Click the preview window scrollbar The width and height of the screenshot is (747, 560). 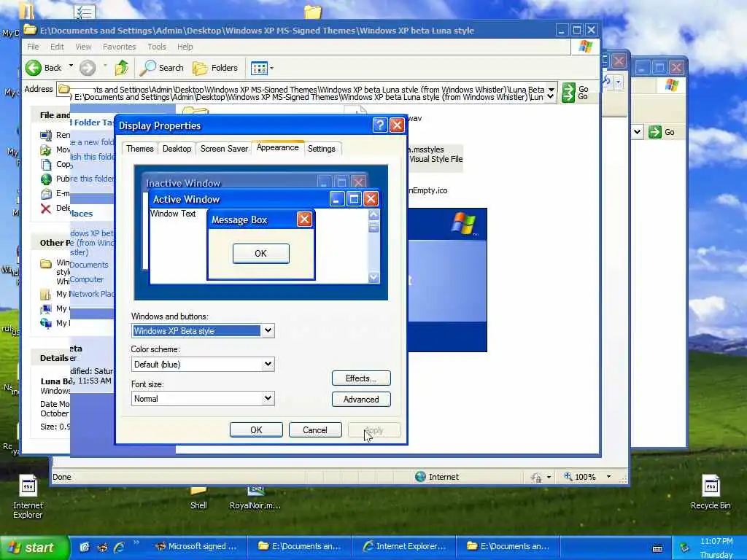(374, 246)
